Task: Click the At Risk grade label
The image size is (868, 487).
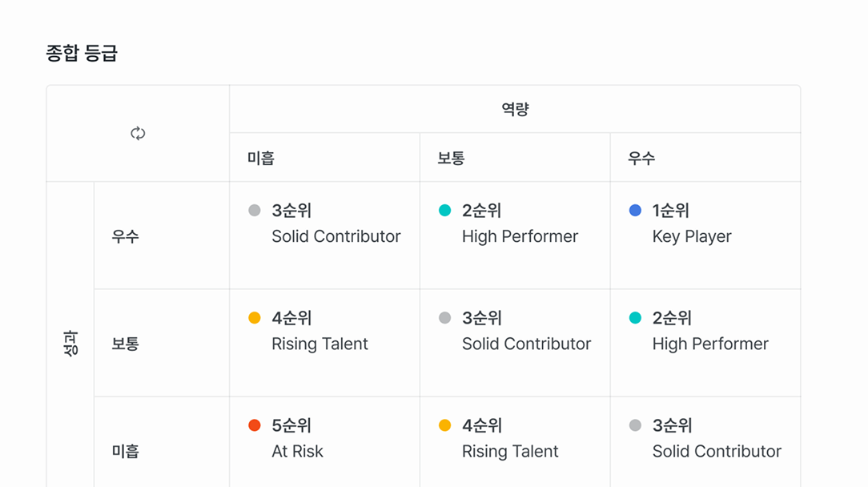Action: tap(297, 451)
